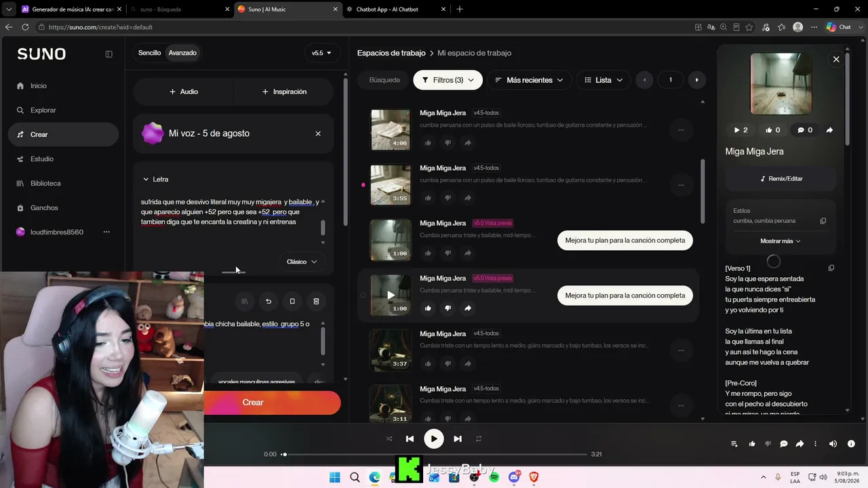
Task: Open the Filtros (3) dropdown
Action: pos(448,80)
